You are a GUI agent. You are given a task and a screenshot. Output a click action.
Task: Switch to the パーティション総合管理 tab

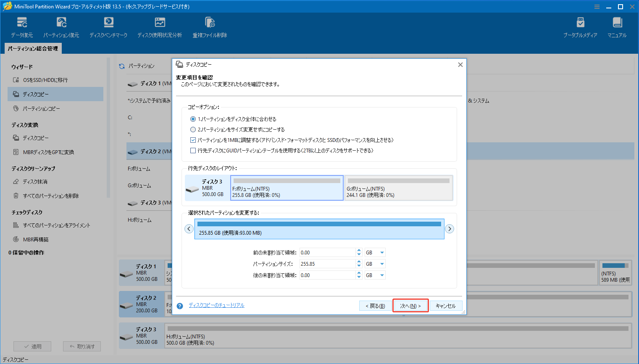click(x=32, y=48)
